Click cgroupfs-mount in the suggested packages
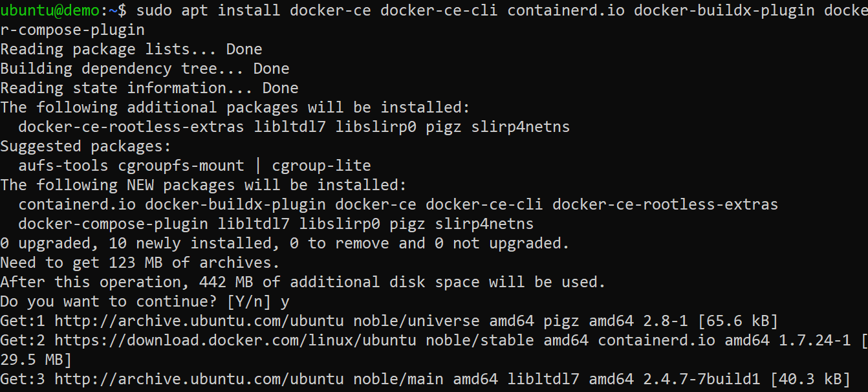 181,166
